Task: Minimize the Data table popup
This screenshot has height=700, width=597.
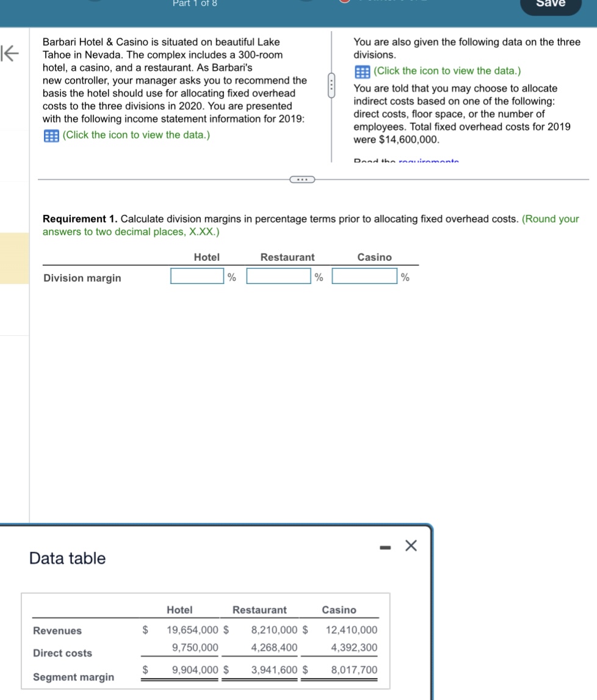Action: pyautogui.click(x=385, y=547)
